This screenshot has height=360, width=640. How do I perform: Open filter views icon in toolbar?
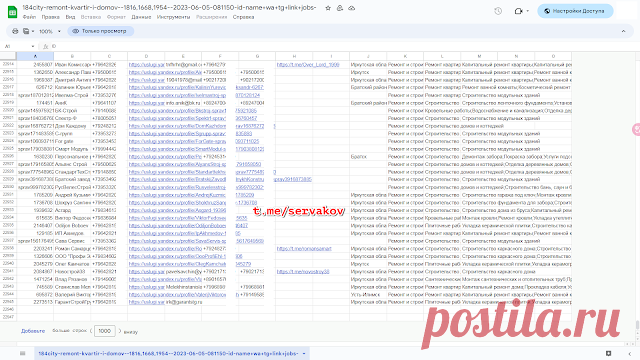pyautogui.click(x=28, y=31)
